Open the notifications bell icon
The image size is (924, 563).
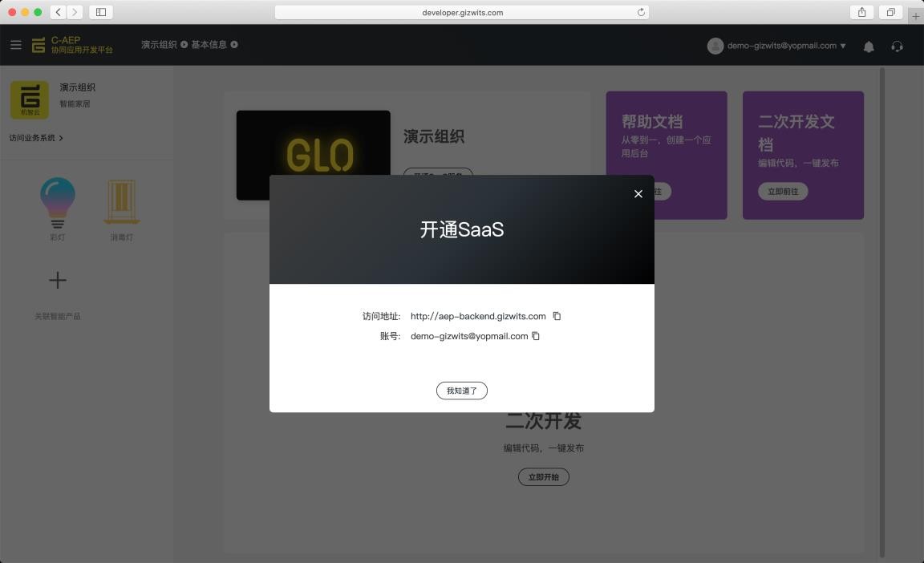868,46
